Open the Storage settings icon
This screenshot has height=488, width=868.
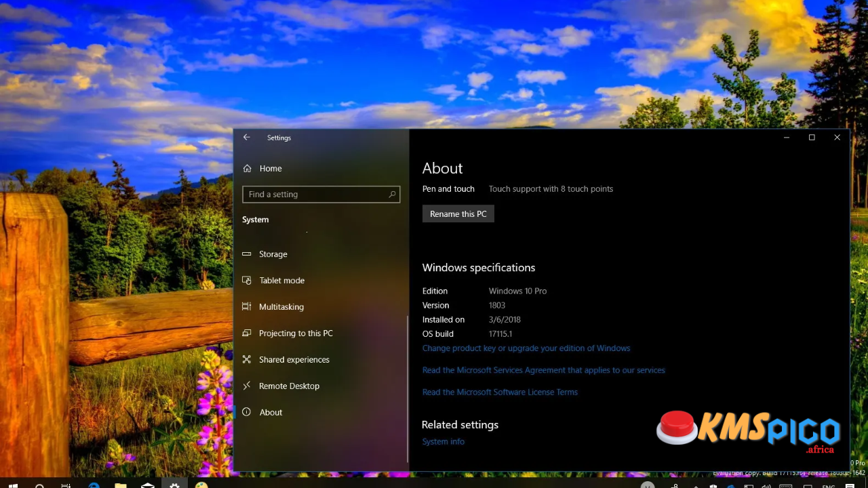(247, 254)
